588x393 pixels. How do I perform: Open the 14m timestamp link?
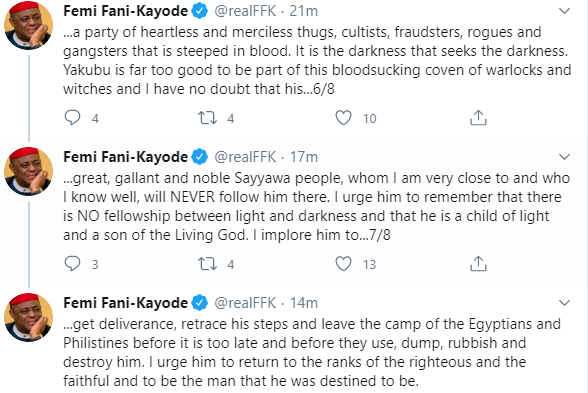pos(304,303)
